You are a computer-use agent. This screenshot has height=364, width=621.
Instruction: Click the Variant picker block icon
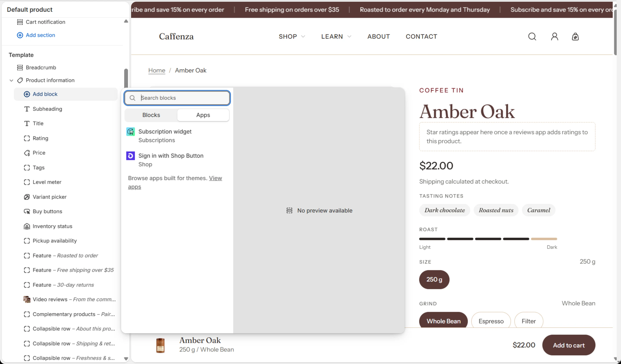click(x=27, y=197)
